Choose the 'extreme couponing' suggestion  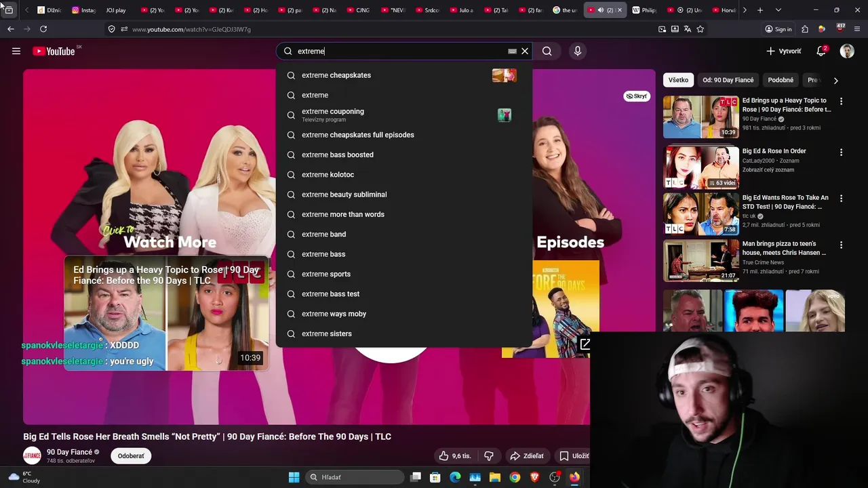click(404, 115)
